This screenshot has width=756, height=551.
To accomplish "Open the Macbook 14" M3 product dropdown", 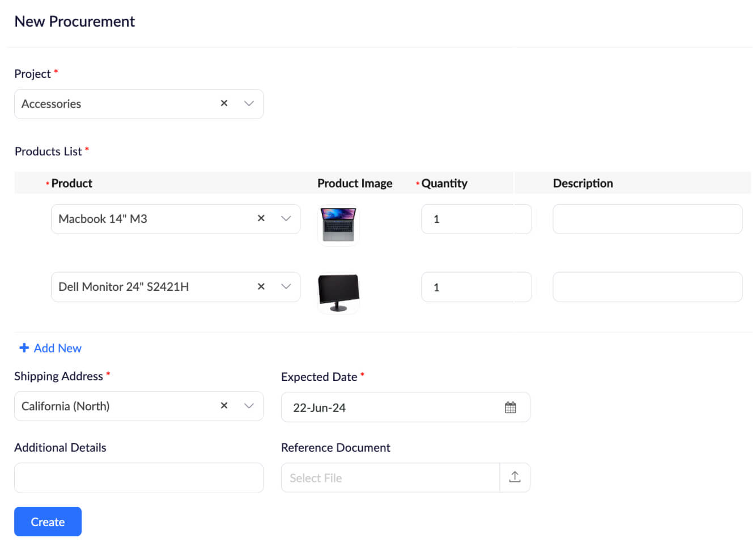I will coord(286,218).
